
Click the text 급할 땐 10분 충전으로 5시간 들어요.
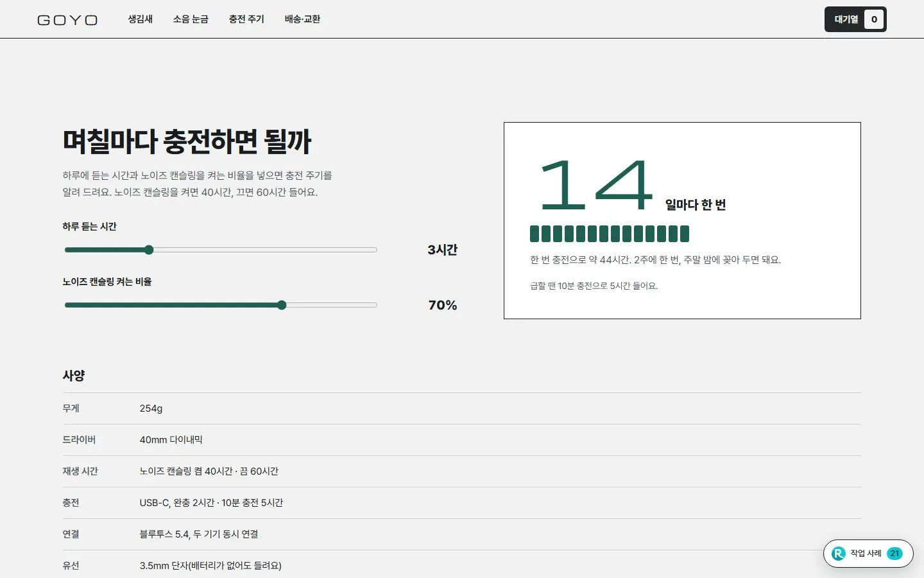(x=594, y=286)
